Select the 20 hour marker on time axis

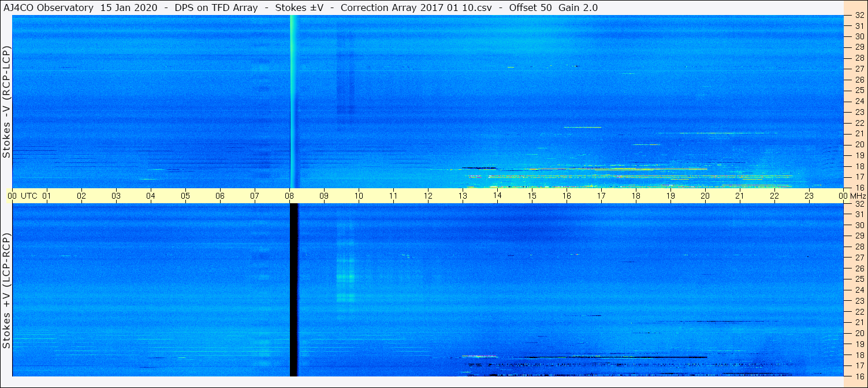tap(705, 196)
